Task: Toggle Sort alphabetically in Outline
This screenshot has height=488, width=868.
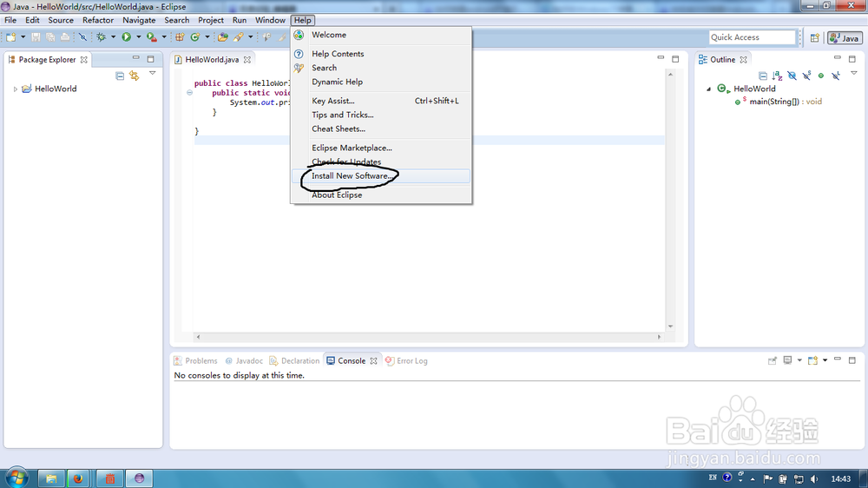Action: (x=777, y=76)
